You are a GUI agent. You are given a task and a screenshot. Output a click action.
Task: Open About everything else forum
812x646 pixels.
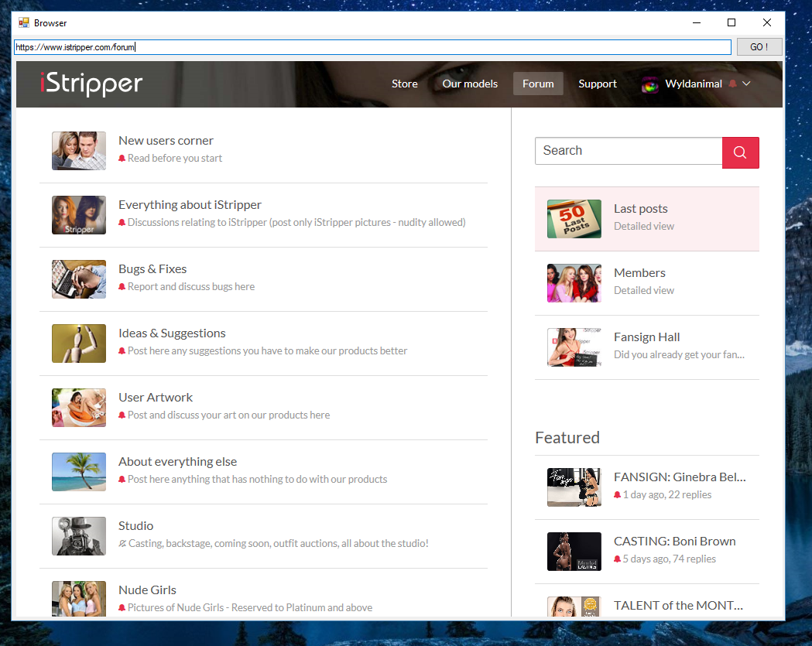177,461
